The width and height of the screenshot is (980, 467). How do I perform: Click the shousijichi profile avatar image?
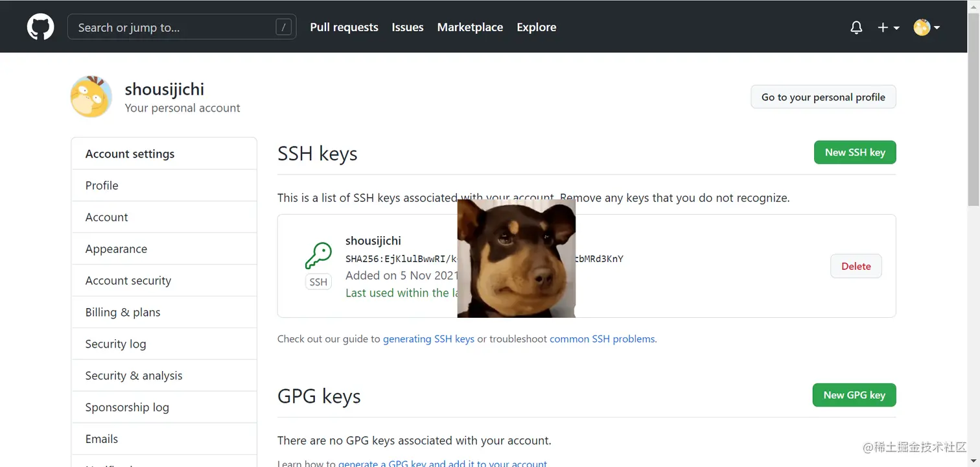pos(91,97)
